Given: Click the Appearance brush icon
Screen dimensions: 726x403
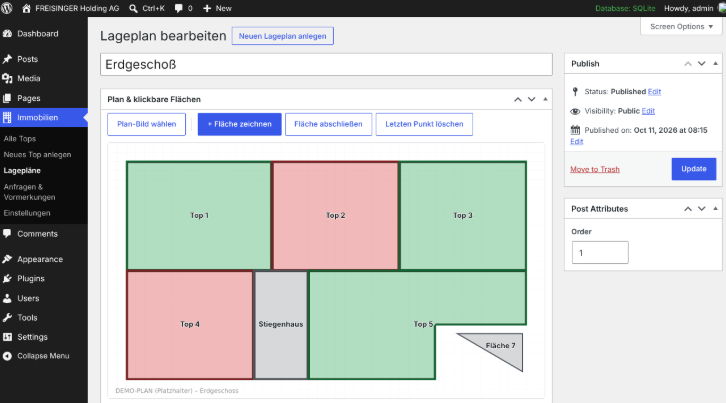Looking at the screenshot, I should pos(7,259).
